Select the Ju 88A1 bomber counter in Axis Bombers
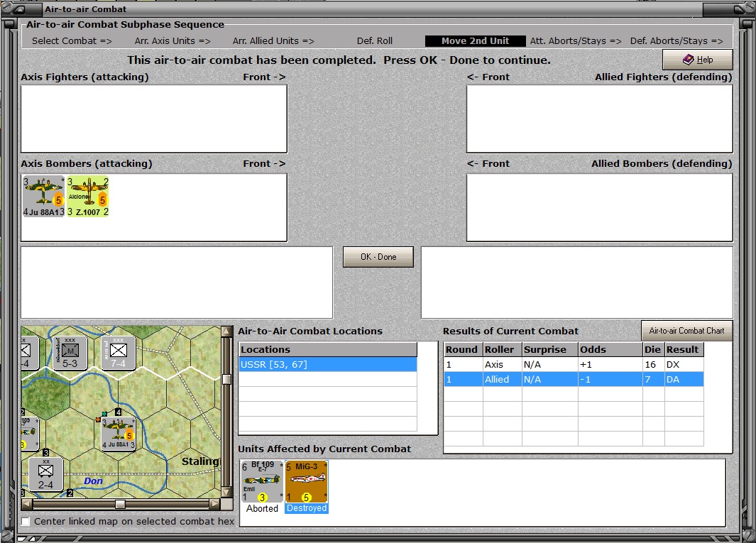Image resolution: width=756 pixels, height=543 pixels. [43, 197]
